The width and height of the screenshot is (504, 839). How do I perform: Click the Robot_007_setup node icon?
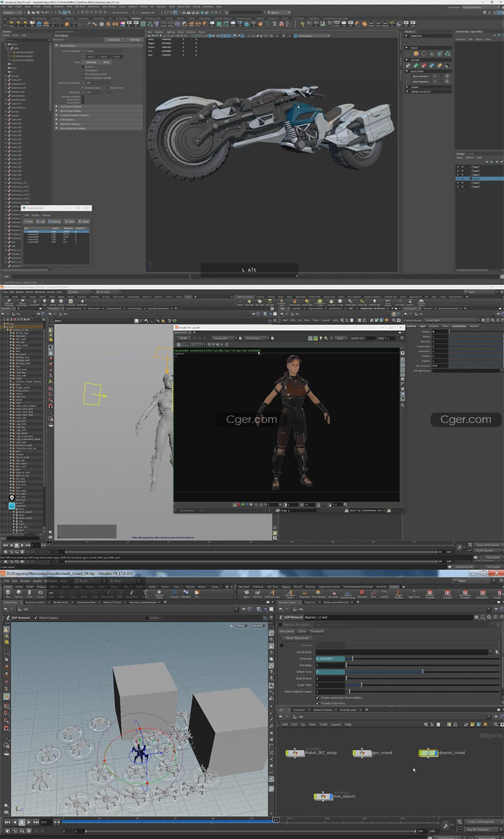point(295,753)
